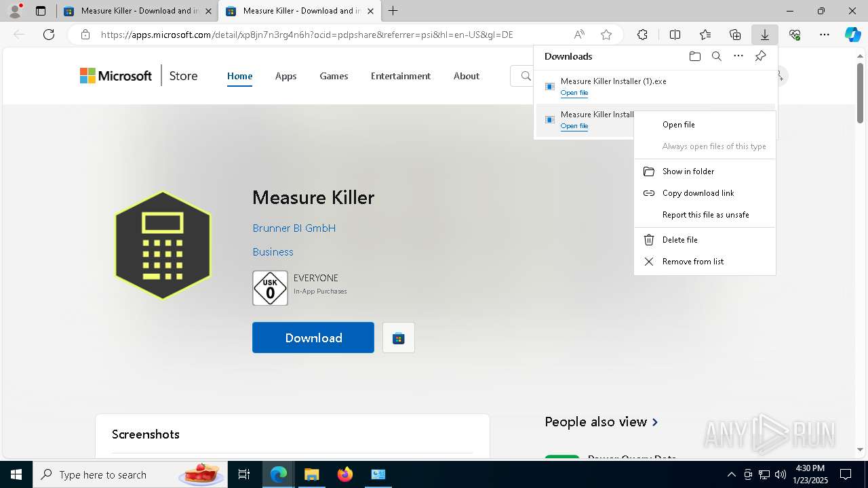Open More options in Downloads panel

coord(738,56)
